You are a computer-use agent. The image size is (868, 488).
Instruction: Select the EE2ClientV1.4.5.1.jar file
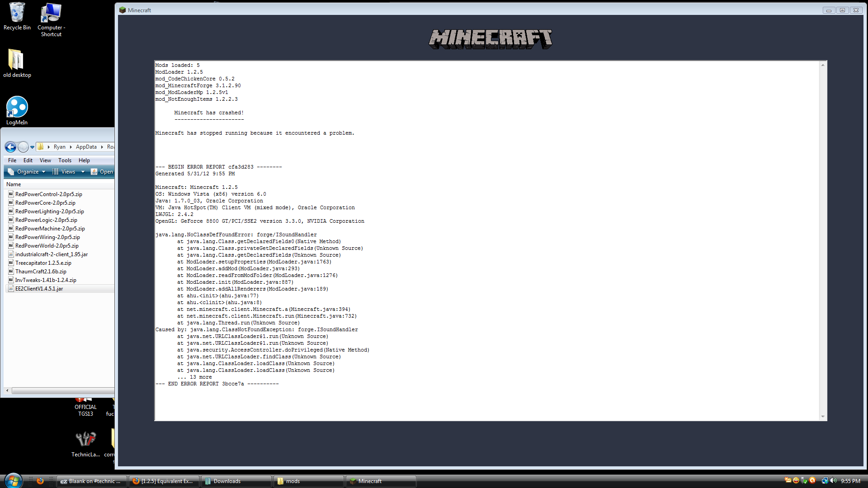pyautogui.click(x=39, y=289)
